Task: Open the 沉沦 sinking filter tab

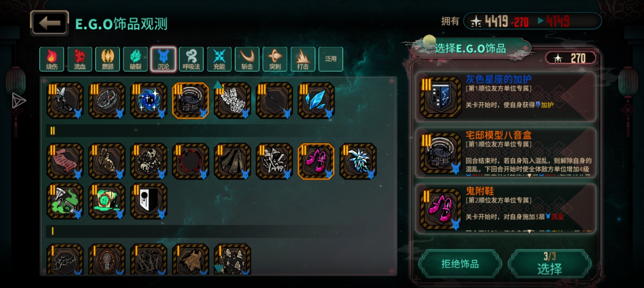Action: click(x=163, y=59)
